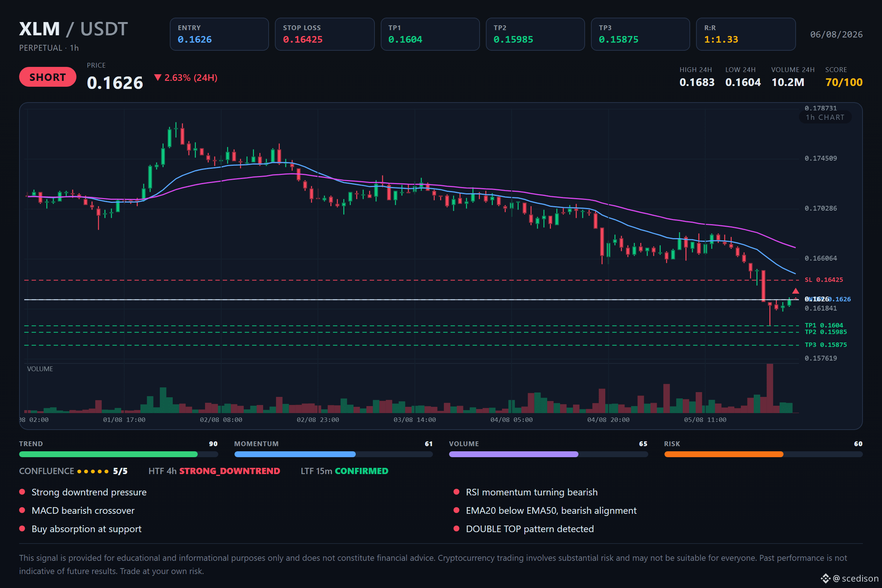Click the tallest red volume bar

(770, 388)
